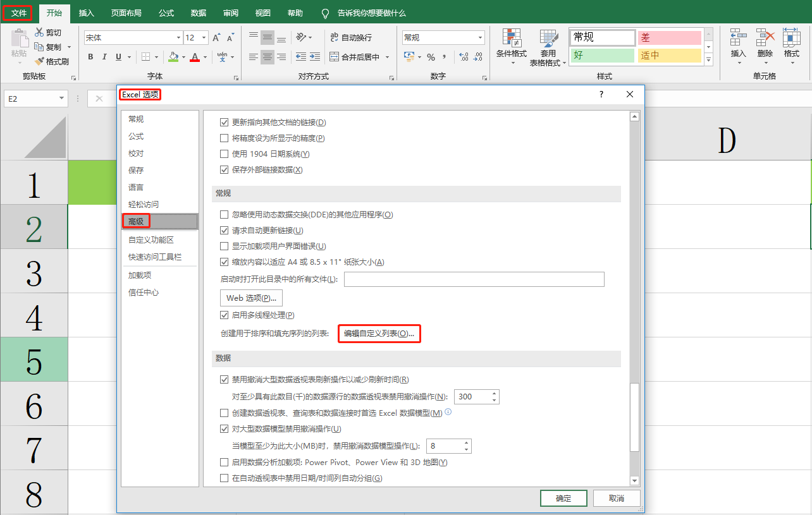This screenshot has height=515, width=812.
Task: Apply the 适中 (Neutral) cell style
Action: pyautogui.click(x=670, y=56)
